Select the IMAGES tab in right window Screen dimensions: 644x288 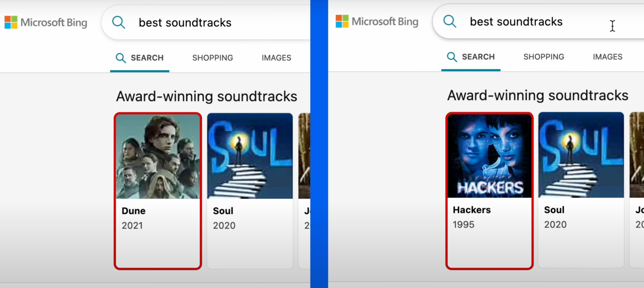click(x=607, y=57)
